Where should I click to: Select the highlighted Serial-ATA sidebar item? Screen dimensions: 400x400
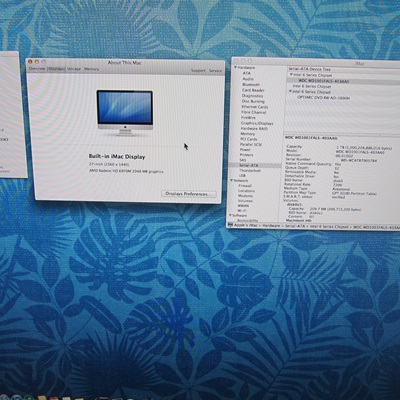pos(255,165)
